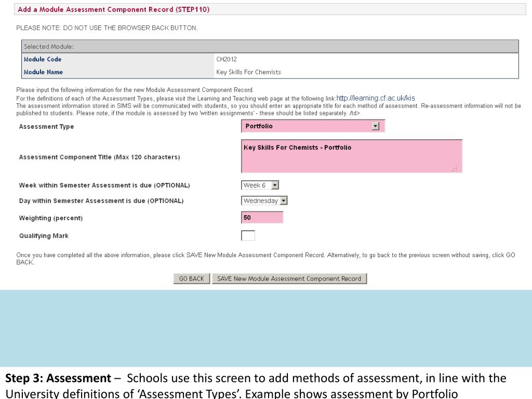Viewport: 532px width, 399px height.
Task: Open the Assessment Type dropdown showing Portfolio
Action: tap(313, 126)
